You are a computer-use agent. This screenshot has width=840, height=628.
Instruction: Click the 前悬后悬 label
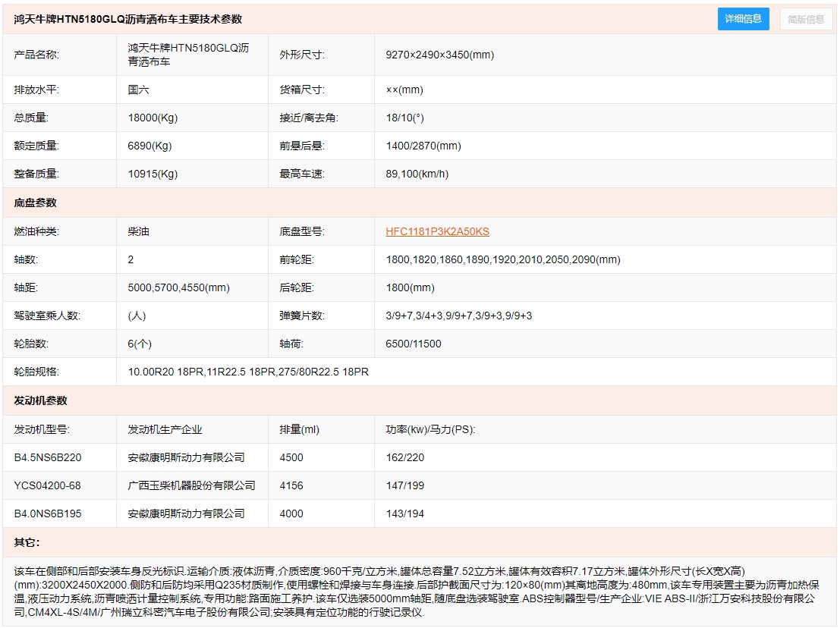302,146
